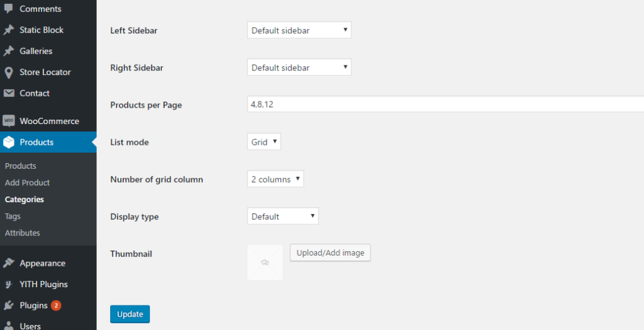
Task: Open the Number of grid column dropdown
Action: coord(275,179)
